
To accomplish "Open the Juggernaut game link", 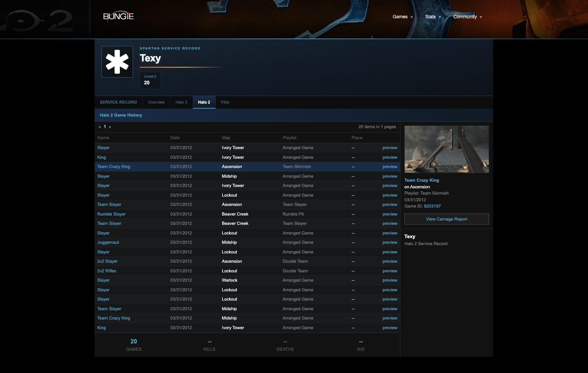I will [x=108, y=242].
